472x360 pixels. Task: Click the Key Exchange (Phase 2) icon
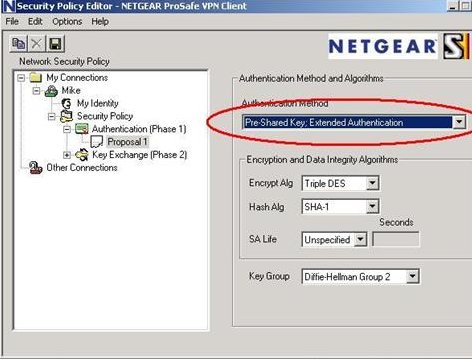pos(82,155)
